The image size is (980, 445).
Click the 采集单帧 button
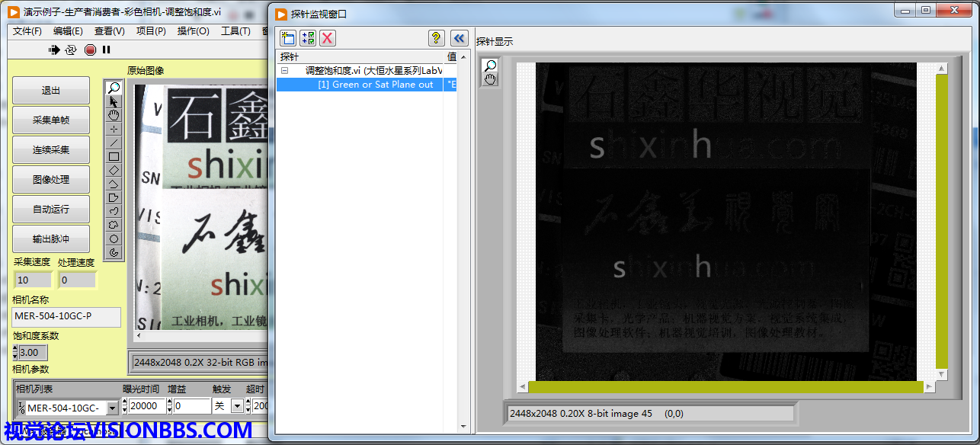(50, 120)
